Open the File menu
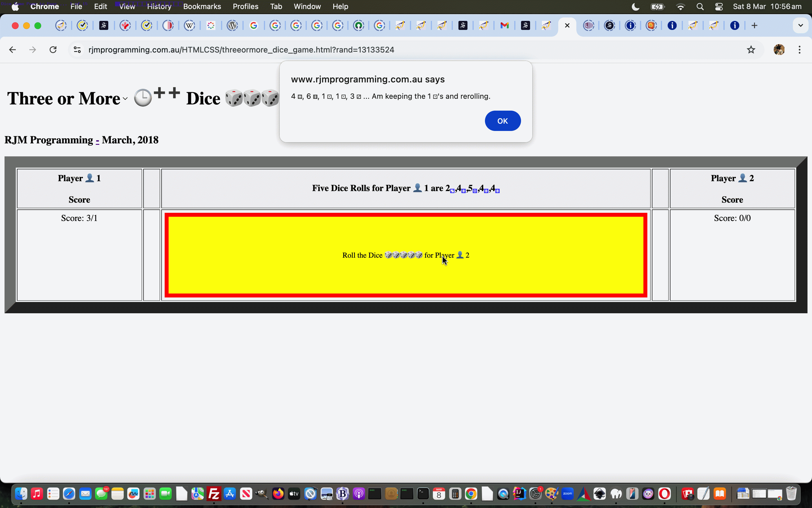Image resolution: width=812 pixels, height=508 pixels. [76, 6]
